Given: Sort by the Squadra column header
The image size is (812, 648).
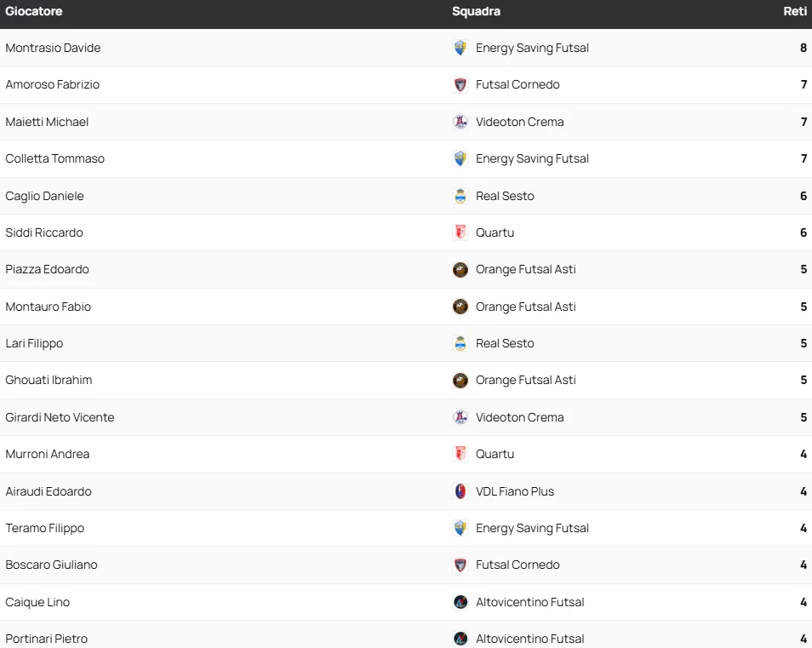Looking at the screenshot, I should coord(476,12).
